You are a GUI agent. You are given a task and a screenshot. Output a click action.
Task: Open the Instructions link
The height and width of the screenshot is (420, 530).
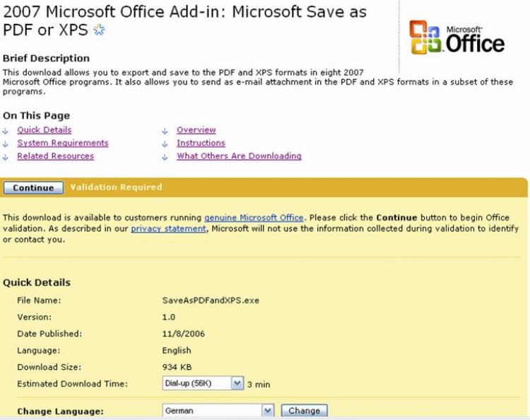click(201, 143)
